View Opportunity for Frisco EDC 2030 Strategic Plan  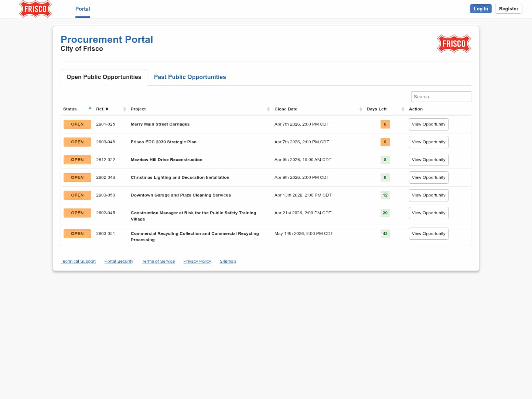[x=428, y=142]
